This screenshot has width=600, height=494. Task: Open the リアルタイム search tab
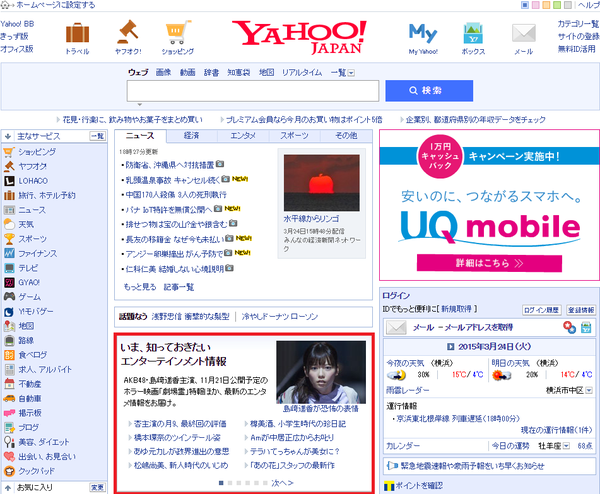[302, 73]
